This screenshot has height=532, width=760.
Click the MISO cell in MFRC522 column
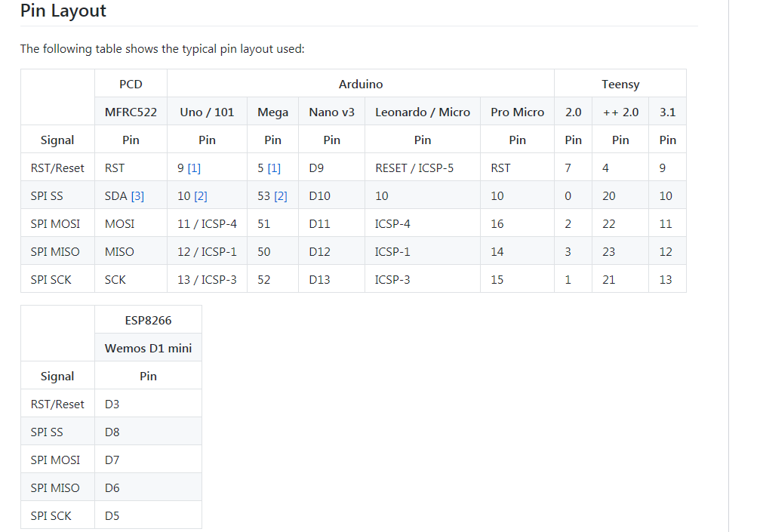point(131,252)
